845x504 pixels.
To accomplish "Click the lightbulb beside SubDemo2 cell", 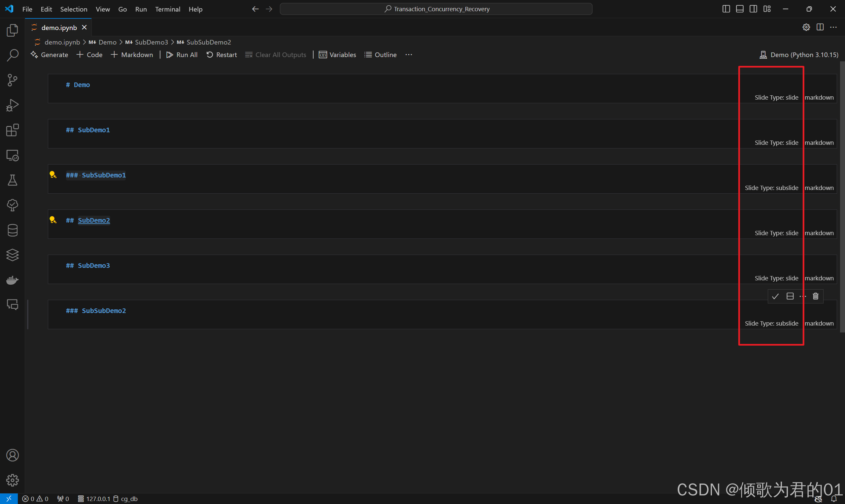I will click(53, 220).
